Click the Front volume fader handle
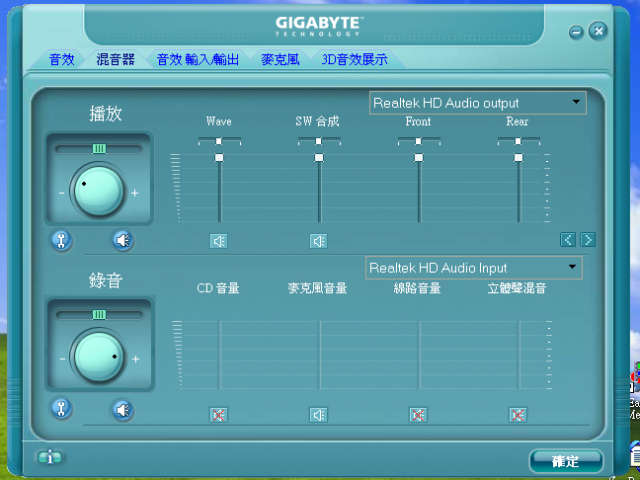This screenshot has height=480, width=640. (x=419, y=158)
